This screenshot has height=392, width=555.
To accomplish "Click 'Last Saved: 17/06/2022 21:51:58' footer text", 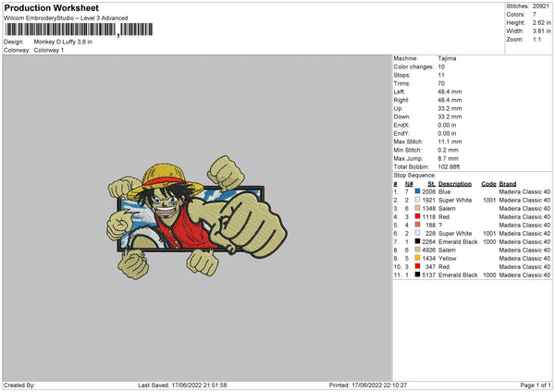I will point(182,385).
